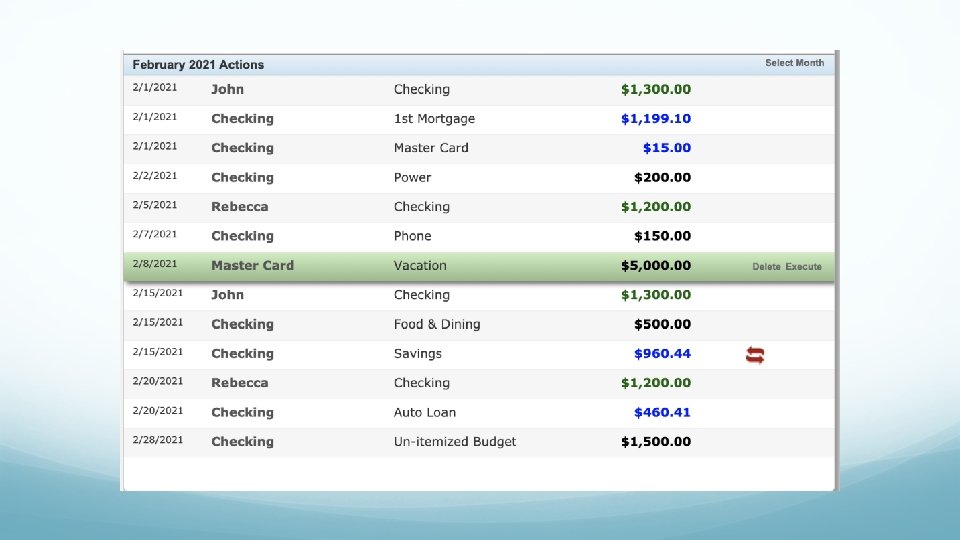Screen dimensions: 960x540
Task: Open the Auto Loan payment row
Action: [x=479, y=413]
